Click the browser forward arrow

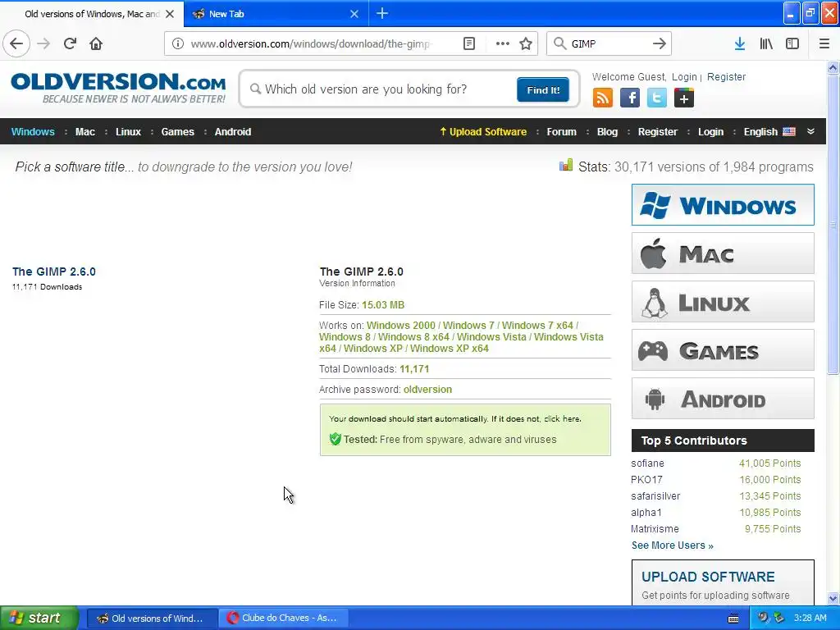(43, 43)
